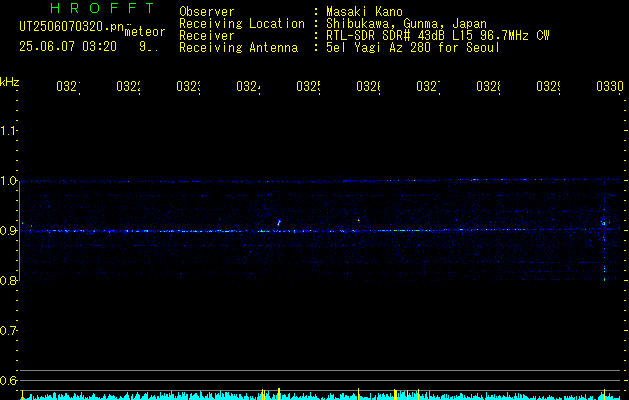Click the 0330 time axis label
Viewport: 629px width, 400px height.
(610, 86)
